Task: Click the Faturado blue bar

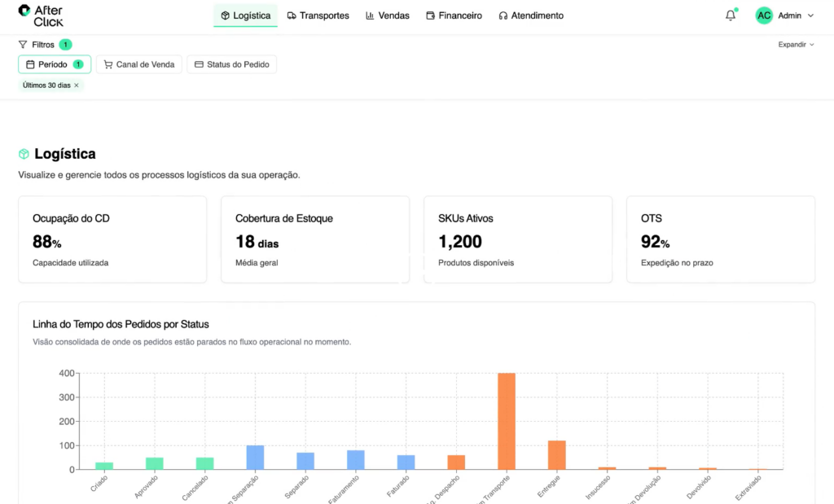Action: [x=406, y=462]
